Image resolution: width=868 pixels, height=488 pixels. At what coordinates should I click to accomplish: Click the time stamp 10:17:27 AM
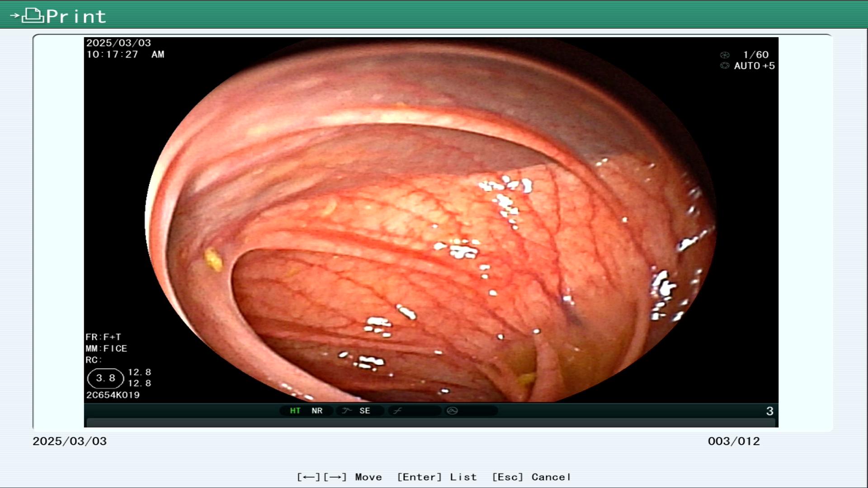pos(125,55)
